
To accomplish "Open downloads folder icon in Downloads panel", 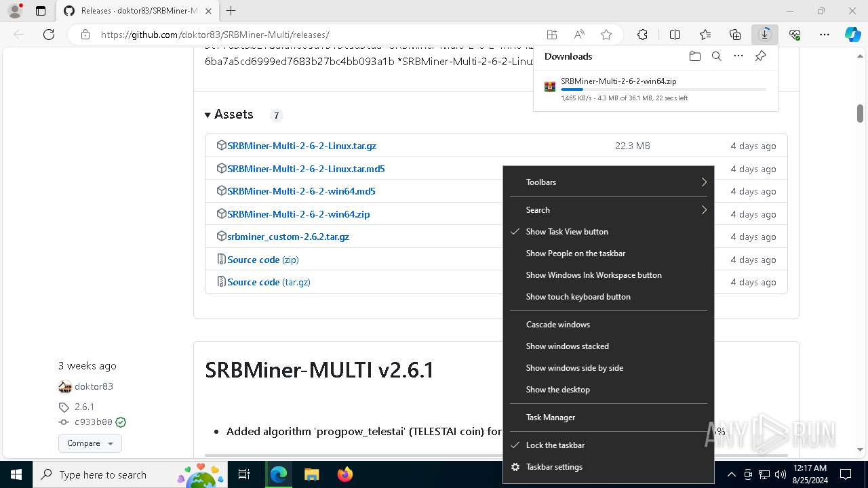I will pyautogui.click(x=694, y=56).
